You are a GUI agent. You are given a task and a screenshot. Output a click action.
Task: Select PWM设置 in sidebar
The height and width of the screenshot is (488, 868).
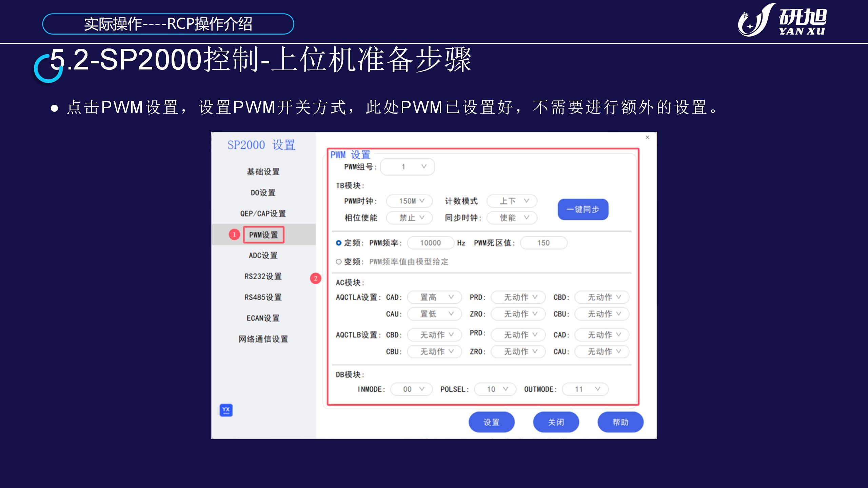(263, 235)
